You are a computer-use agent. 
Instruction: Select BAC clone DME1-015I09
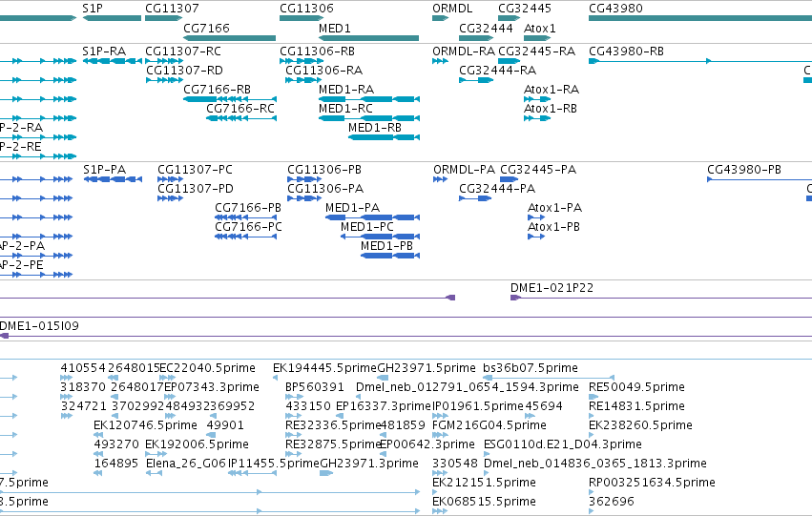[406, 336]
